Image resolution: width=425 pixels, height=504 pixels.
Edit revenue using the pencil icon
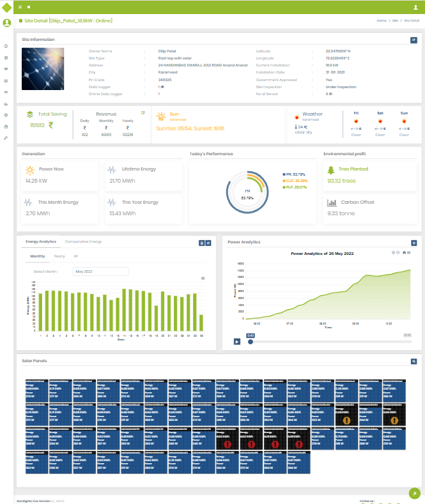point(143,113)
